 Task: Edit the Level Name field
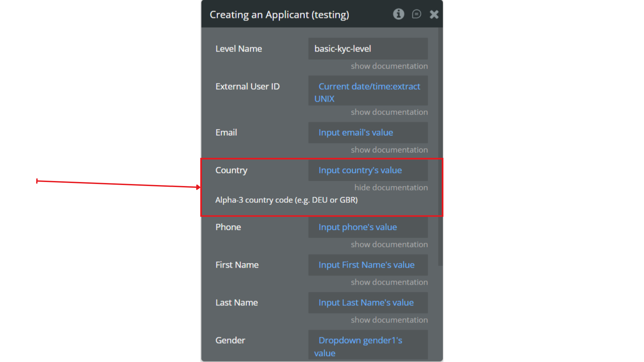[x=368, y=49]
